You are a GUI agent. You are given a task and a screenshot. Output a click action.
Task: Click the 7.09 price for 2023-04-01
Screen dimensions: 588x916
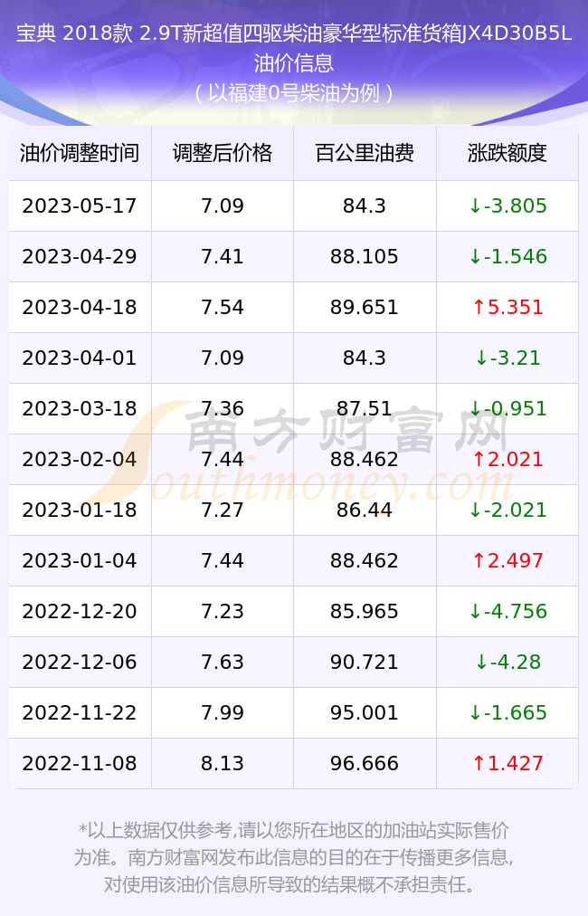[x=223, y=358]
